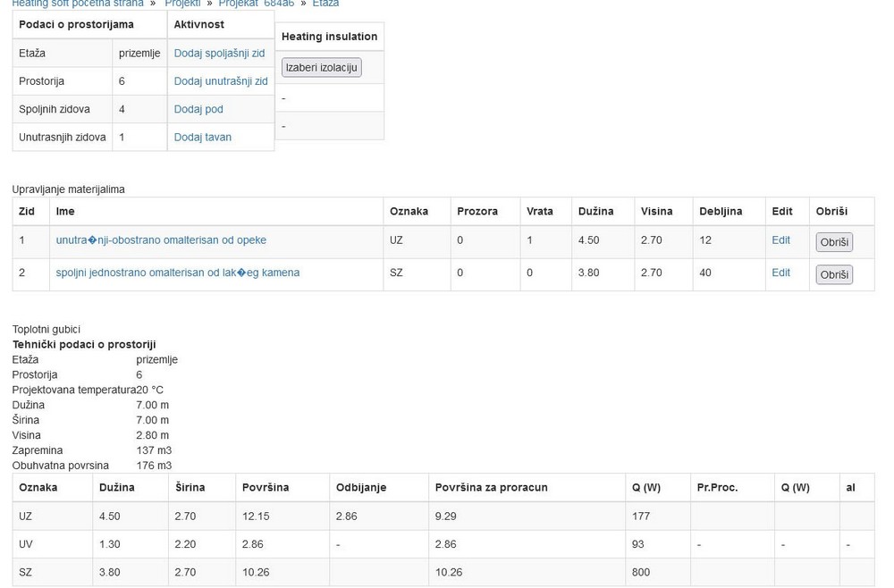Click the '800' Q value
Screen dimensions: 894x588
(x=641, y=572)
